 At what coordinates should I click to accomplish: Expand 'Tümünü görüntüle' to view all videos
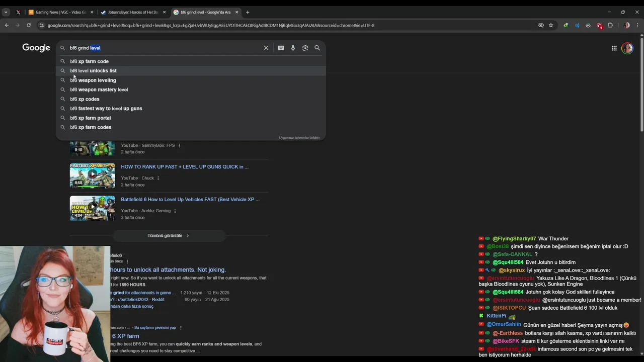169,236
